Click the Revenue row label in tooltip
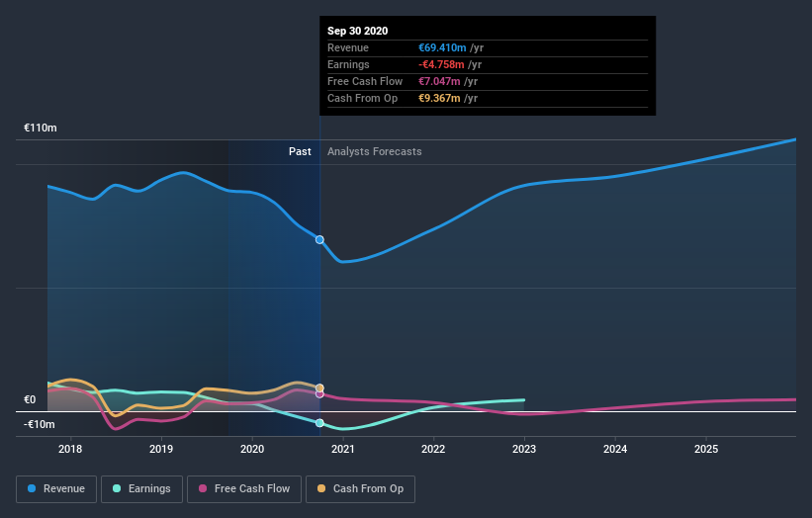Image resolution: width=812 pixels, height=518 pixels. [348, 47]
